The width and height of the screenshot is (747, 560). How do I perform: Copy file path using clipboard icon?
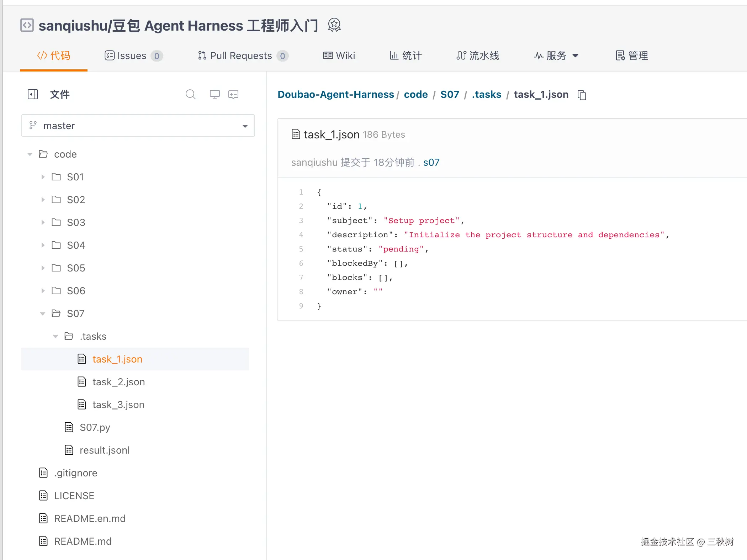click(582, 95)
